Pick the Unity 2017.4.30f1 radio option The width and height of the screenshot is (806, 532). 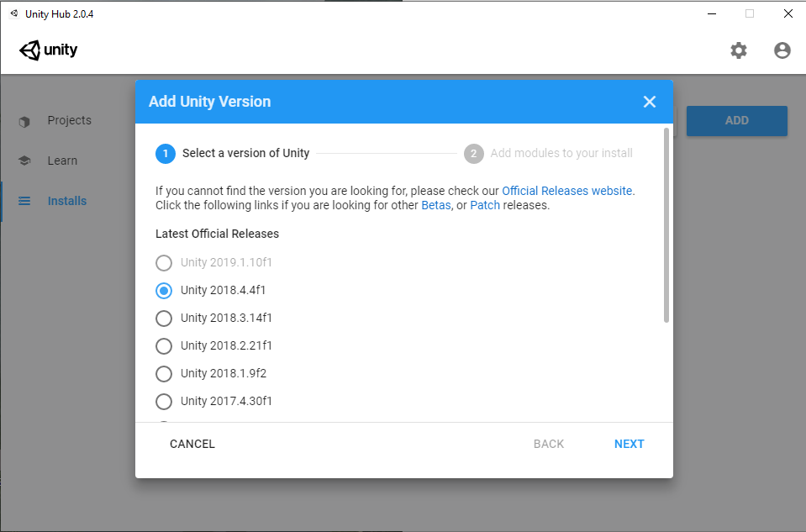pyautogui.click(x=164, y=401)
